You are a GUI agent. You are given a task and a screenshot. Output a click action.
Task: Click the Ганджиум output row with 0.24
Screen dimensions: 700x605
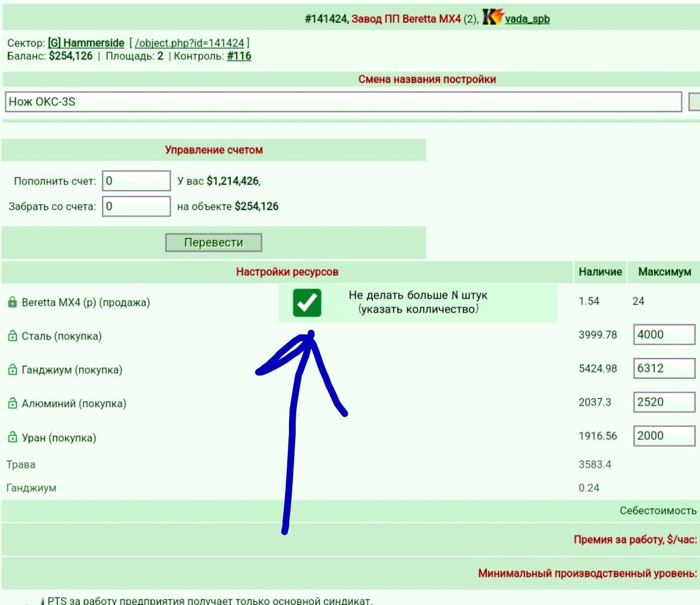pyautogui.click(x=31, y=488)
